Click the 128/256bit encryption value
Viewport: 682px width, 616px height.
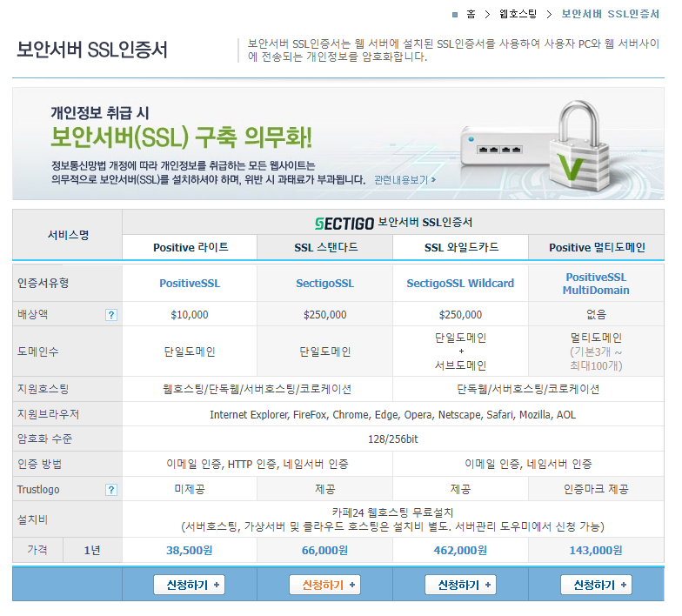tap(393, 439)
